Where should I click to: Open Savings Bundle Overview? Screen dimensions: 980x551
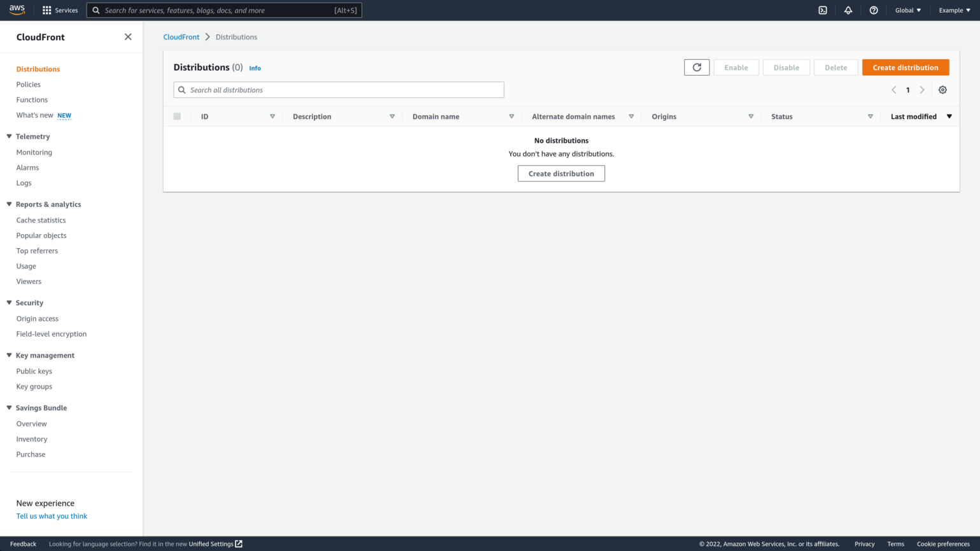coord(31,424)
